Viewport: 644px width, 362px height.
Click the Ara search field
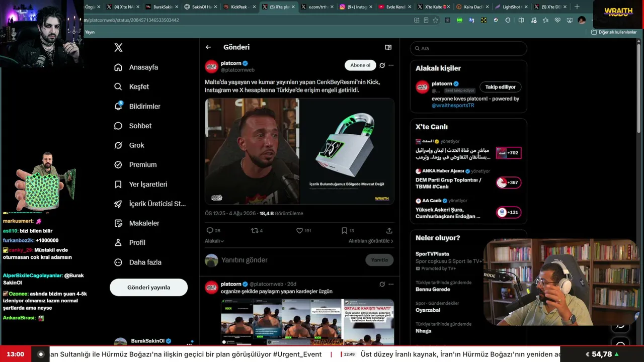[468, 48]
